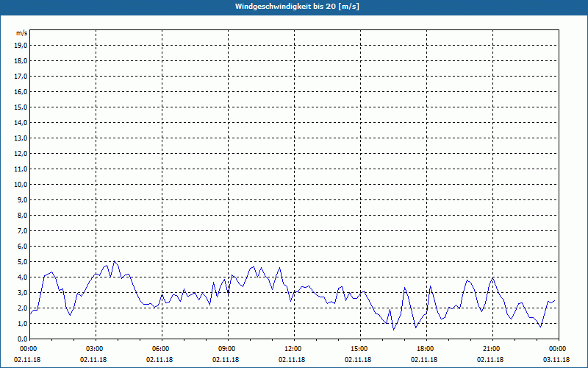Click the '03:00' time label on the x-axis
The width and height of the screenshot is (588, 368).
tap(96, 349)
